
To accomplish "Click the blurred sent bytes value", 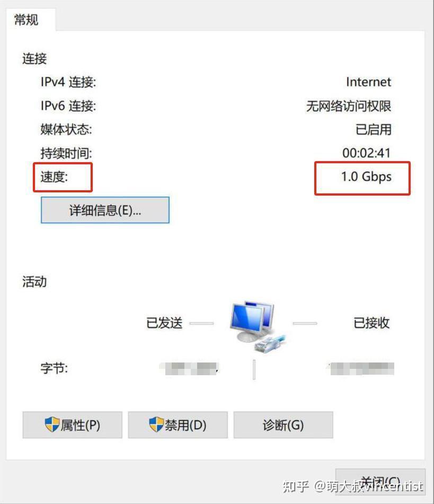I will click(x=189, y=368).
